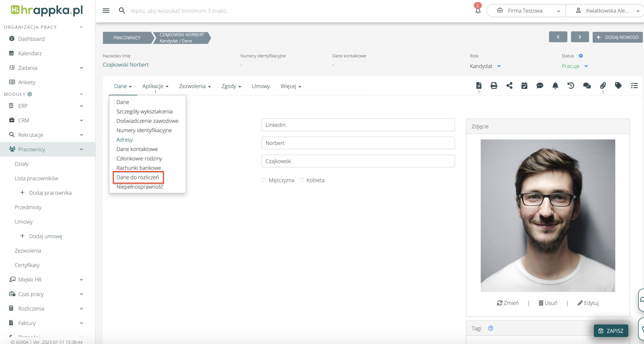Select the Mężczyzna radio button
This screenshot has height=344, width=644.
click(264, 180)
